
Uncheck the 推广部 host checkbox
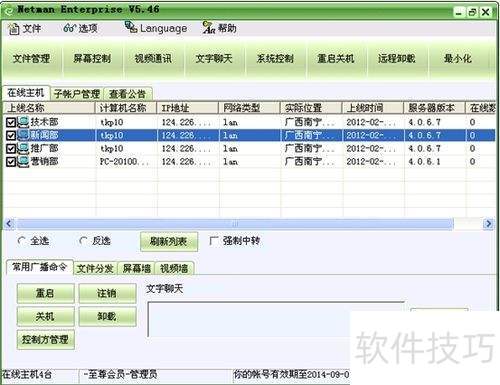coord(11,149)
